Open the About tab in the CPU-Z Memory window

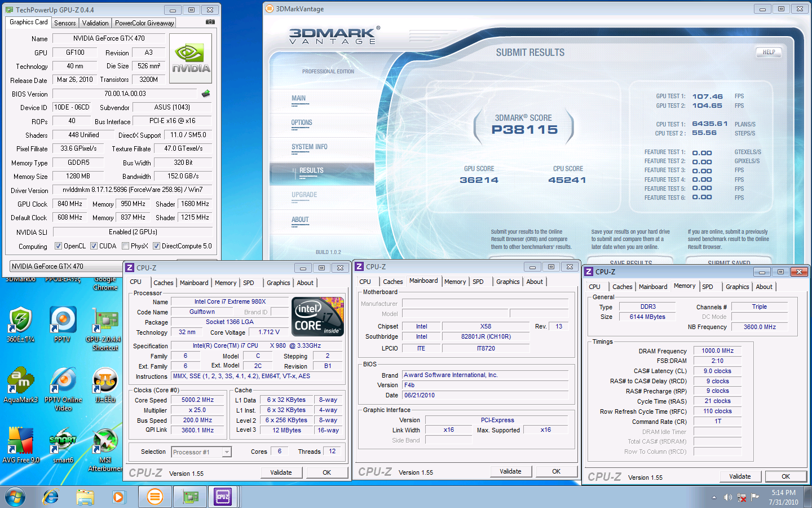[764, 287]
